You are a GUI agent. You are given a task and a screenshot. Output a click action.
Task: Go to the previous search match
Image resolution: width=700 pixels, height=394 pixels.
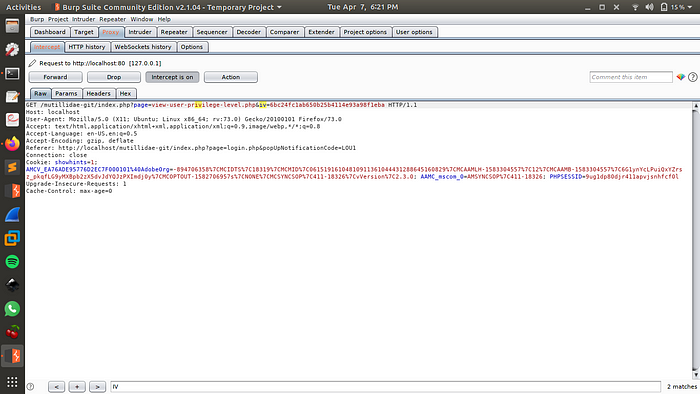coord(56,387)
